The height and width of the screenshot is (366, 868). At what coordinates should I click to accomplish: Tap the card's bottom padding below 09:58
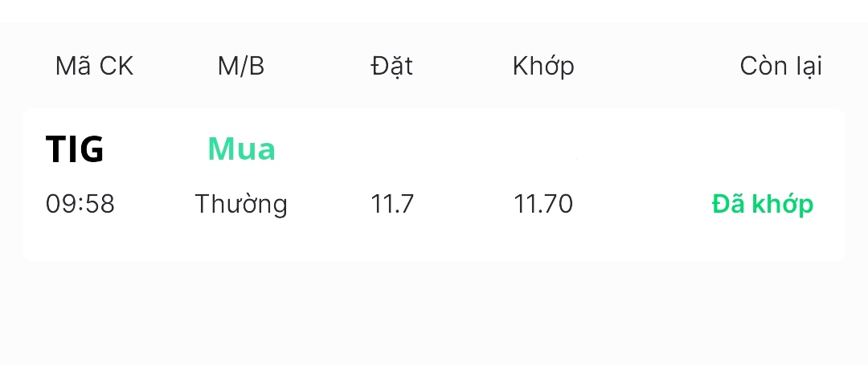(x=80, y=243)
